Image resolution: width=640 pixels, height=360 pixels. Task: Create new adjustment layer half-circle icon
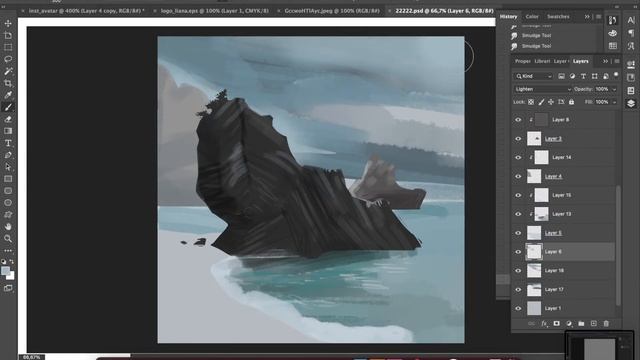coord(569,323)
